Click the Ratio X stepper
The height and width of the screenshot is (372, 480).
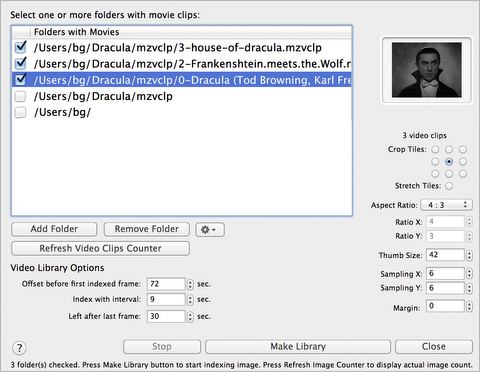[x=469, y=222]
